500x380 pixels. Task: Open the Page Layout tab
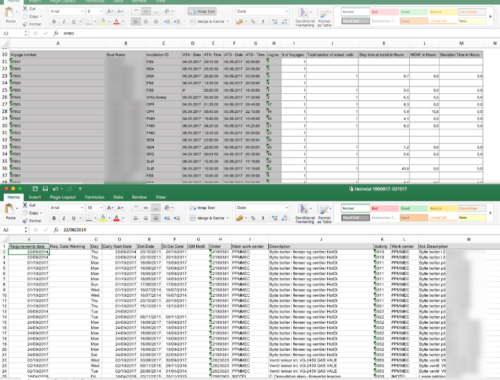pyautogui.click(x=63, y=197)
